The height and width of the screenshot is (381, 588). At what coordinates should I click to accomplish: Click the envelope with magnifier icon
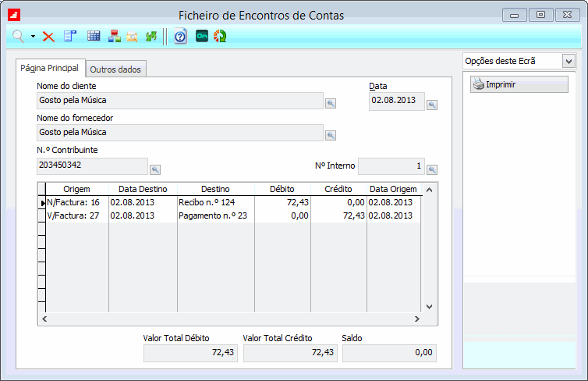coord(132,36)
